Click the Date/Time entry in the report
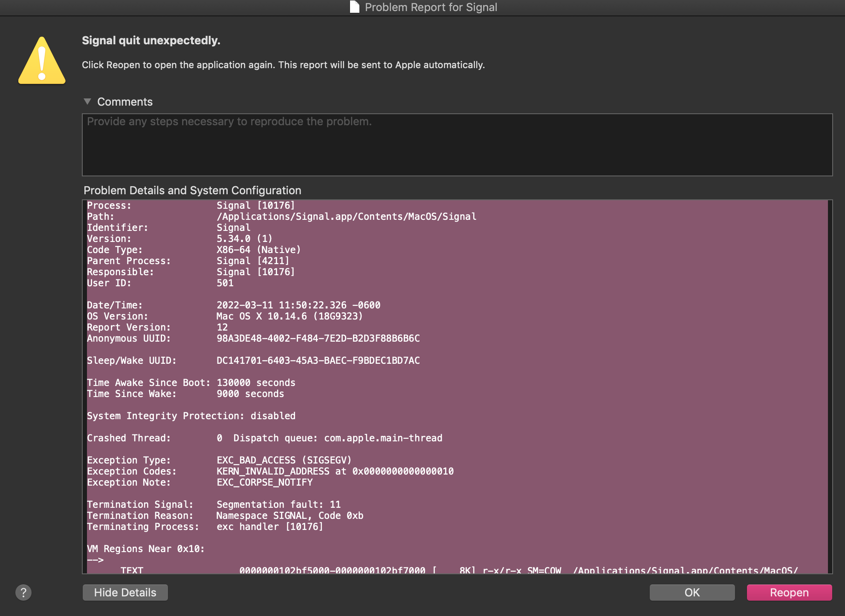The width and height of the screenshot is (845, 616). point(234,305)
